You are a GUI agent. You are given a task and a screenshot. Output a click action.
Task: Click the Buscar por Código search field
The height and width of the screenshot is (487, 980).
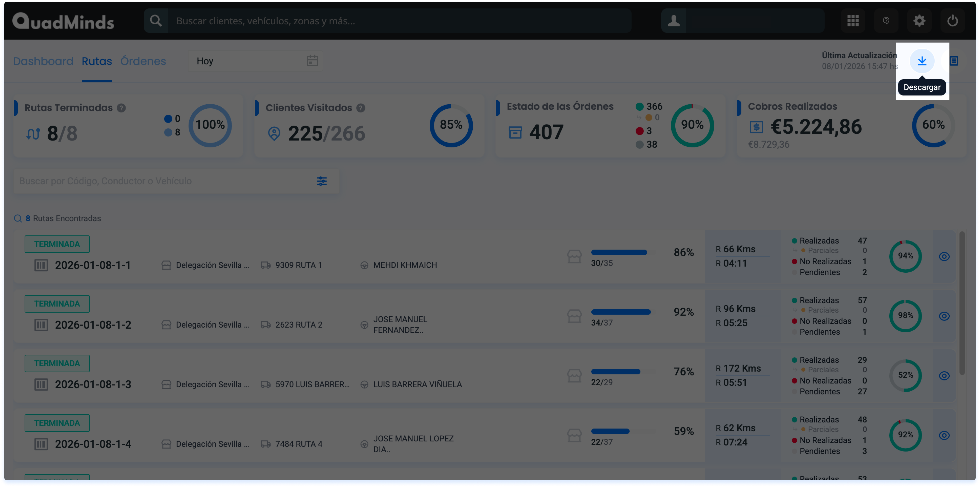point(164,181)
